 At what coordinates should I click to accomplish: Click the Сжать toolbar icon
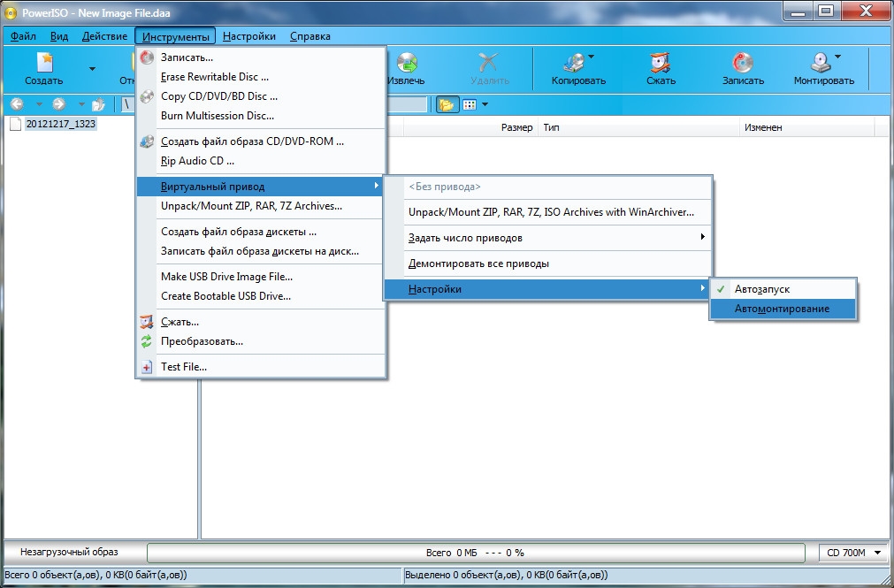coord(661,62)
